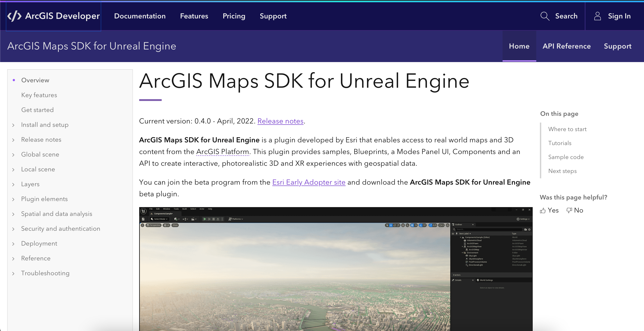Select Get started in the sidebar

[37, 110]
